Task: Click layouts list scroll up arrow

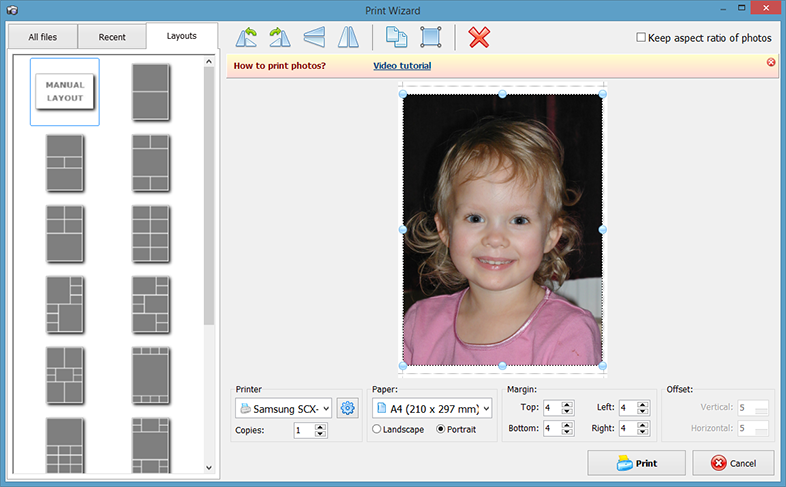Action: (x=209, y=61)
